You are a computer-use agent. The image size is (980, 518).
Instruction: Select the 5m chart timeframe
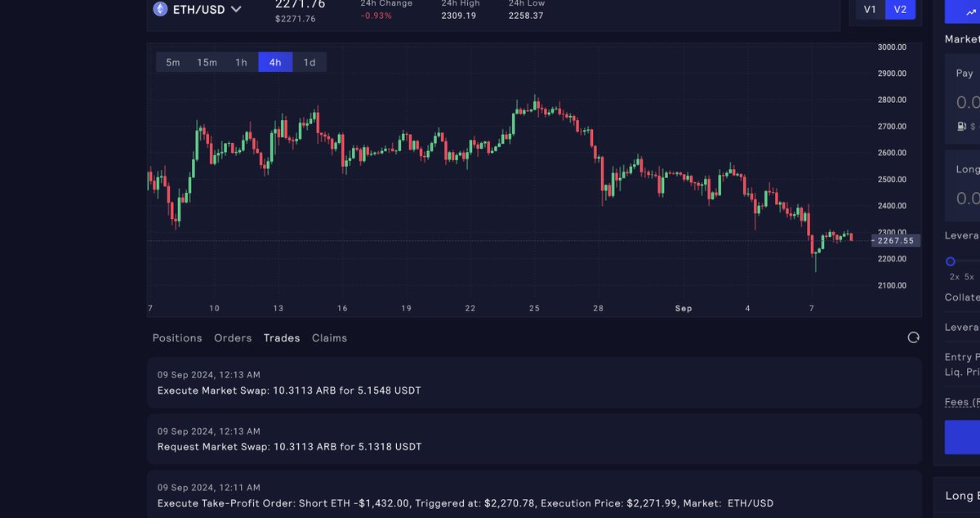coord(173,62)
